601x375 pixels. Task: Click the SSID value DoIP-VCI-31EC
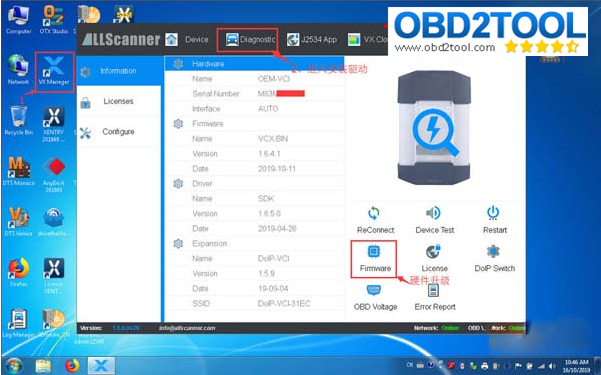(284, 304)
